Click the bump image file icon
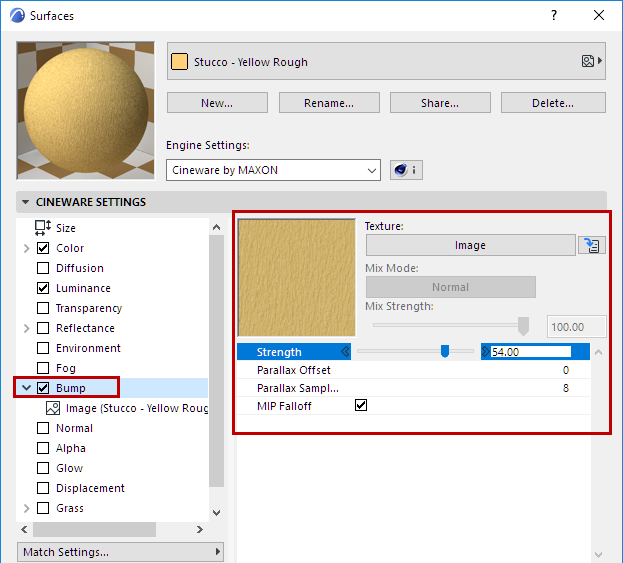Image resolution: width=623 pixels, height=563 pixels. pyautogui.click(x=53, y=408)
